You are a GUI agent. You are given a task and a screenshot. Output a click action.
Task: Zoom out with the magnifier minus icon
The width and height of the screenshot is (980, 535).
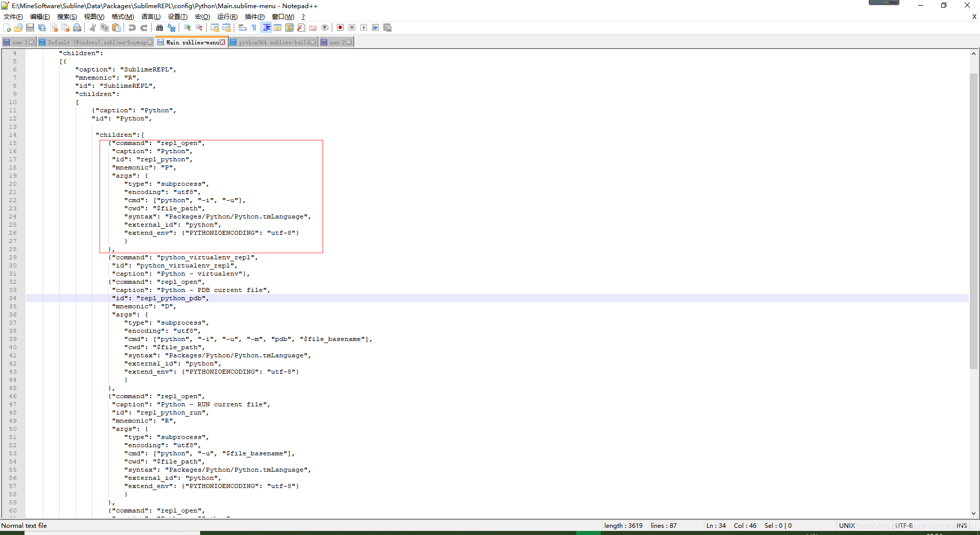pyautogui.click(x=199, y=28)
